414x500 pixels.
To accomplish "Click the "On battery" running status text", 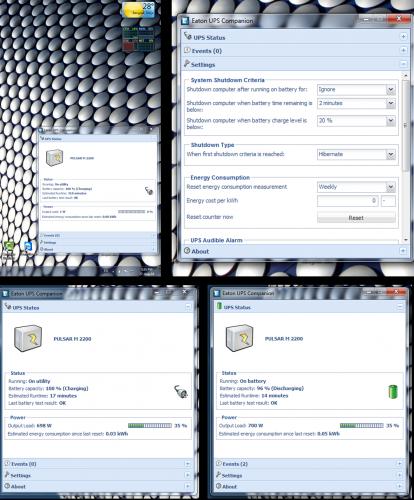I will (253, 381).
